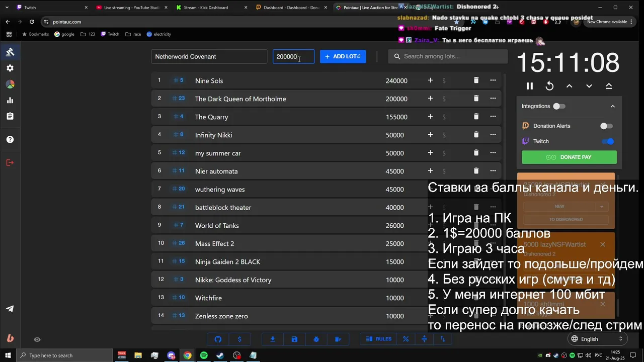Click the Boosty logo in sidebar

[x=10, y=338]
